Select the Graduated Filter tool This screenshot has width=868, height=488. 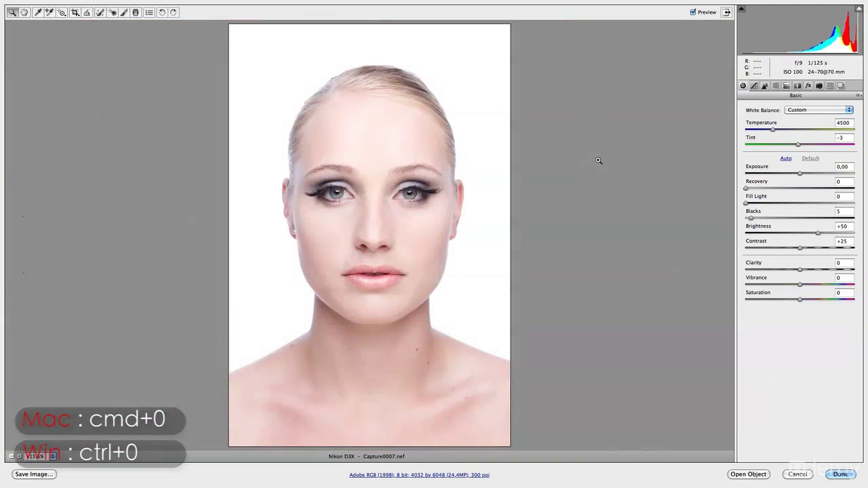click(x=136, y=12)
